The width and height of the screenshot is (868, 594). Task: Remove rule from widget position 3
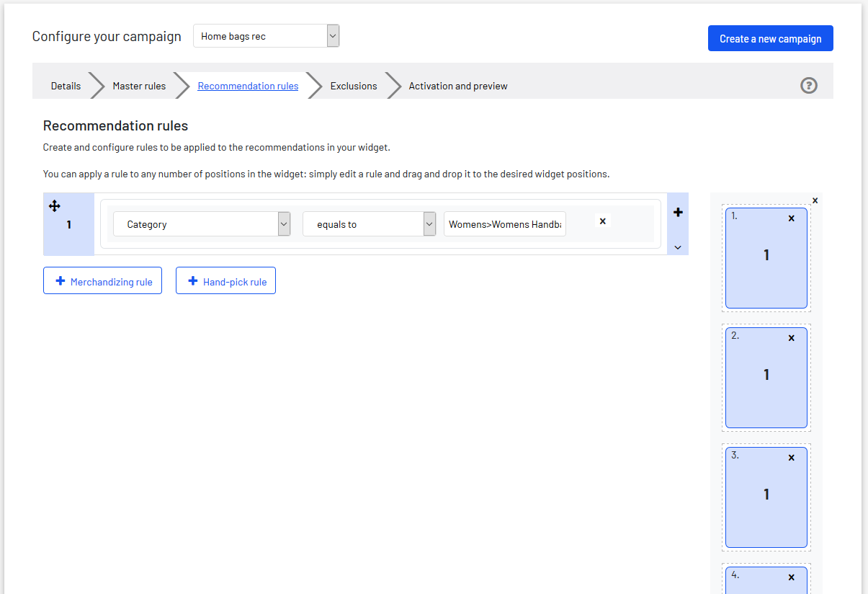pos(792,457)
